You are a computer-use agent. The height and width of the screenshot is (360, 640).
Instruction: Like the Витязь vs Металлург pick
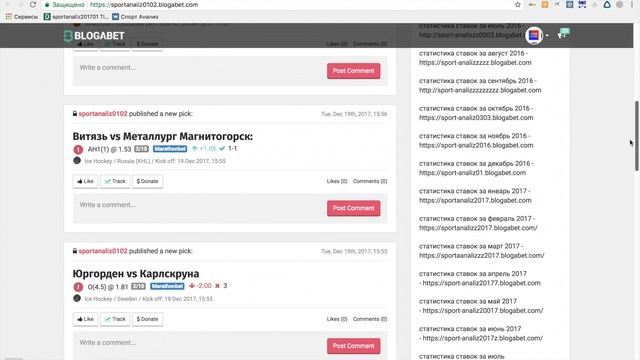coord(85,181)
